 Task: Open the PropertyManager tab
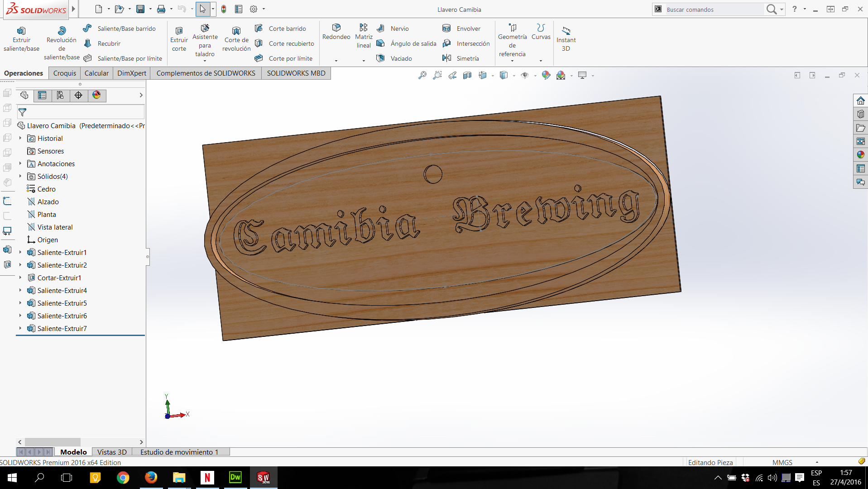click(x=42, y=95)
